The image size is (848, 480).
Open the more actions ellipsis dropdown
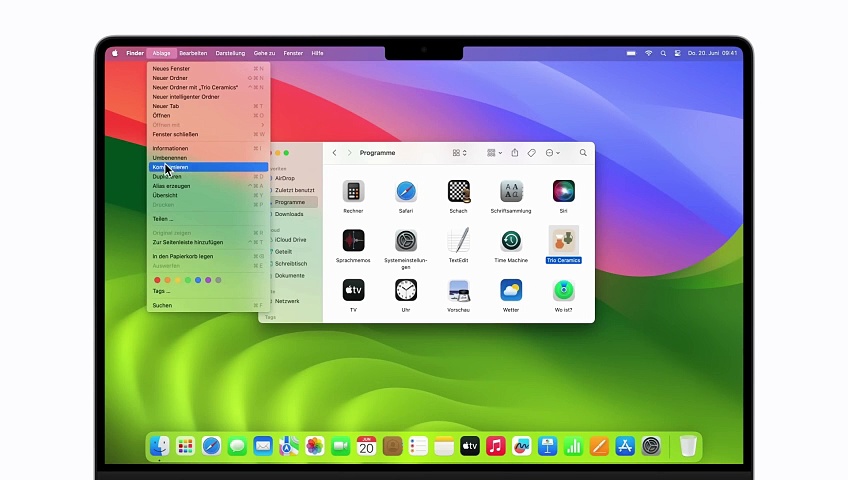pyautogui.click(x=552, y=153)
